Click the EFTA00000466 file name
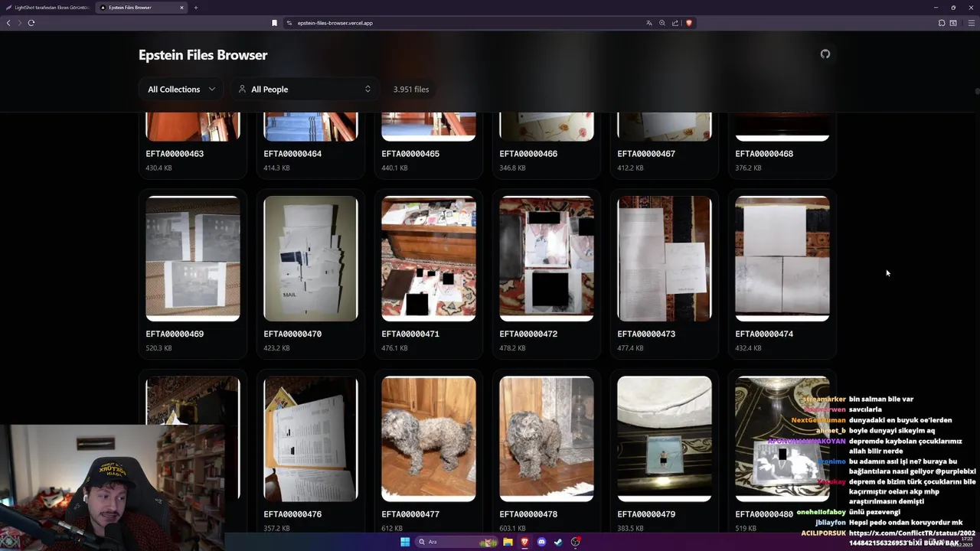Image resolution: width=980 pixels, height=551 pixels. tap(528, 154)
